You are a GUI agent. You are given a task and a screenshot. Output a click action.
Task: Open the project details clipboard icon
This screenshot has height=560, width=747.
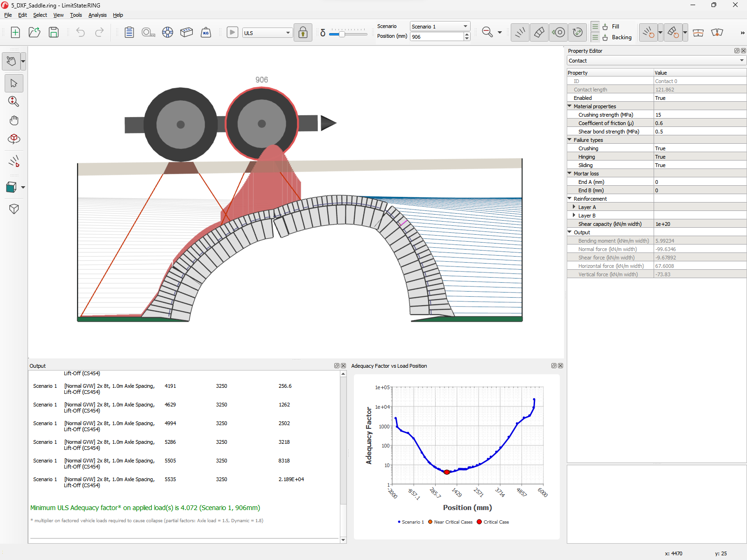(129, 32)
